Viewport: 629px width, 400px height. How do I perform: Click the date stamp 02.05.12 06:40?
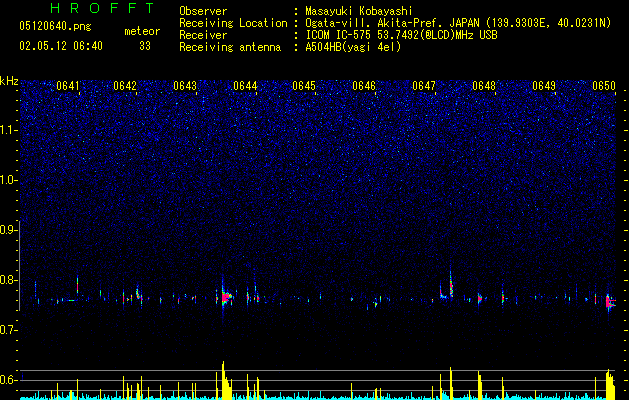[61, 46]
